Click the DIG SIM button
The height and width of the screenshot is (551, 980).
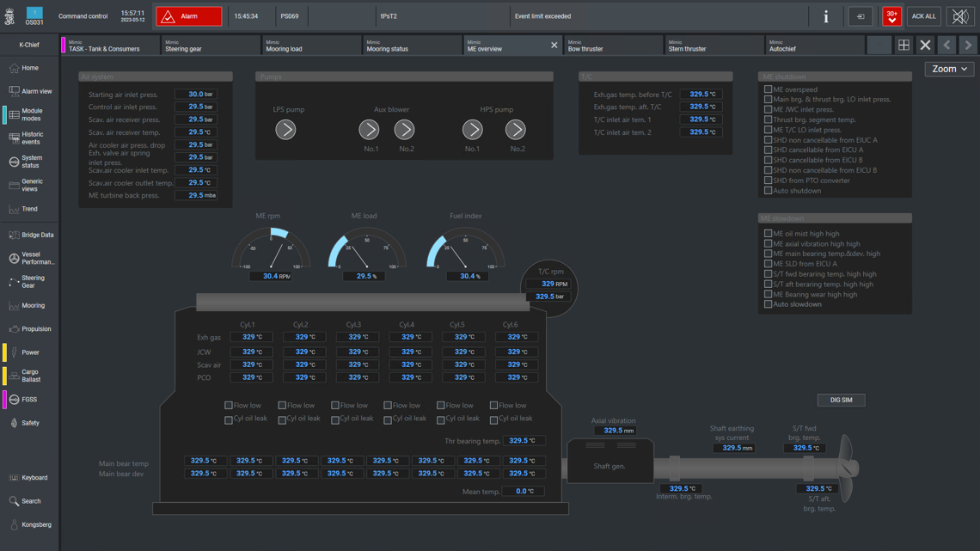point(841,401)
